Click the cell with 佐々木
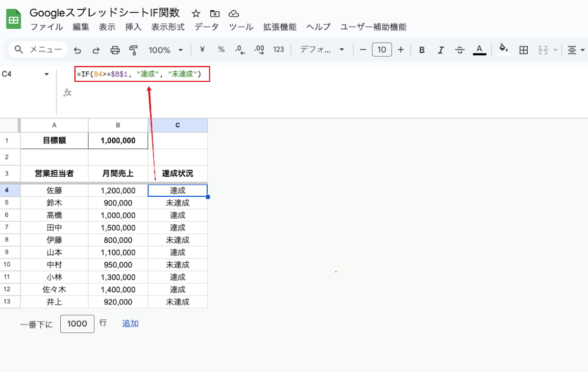Screen dimensions: 588x372 pyautogui.click(x=54, y=290)
